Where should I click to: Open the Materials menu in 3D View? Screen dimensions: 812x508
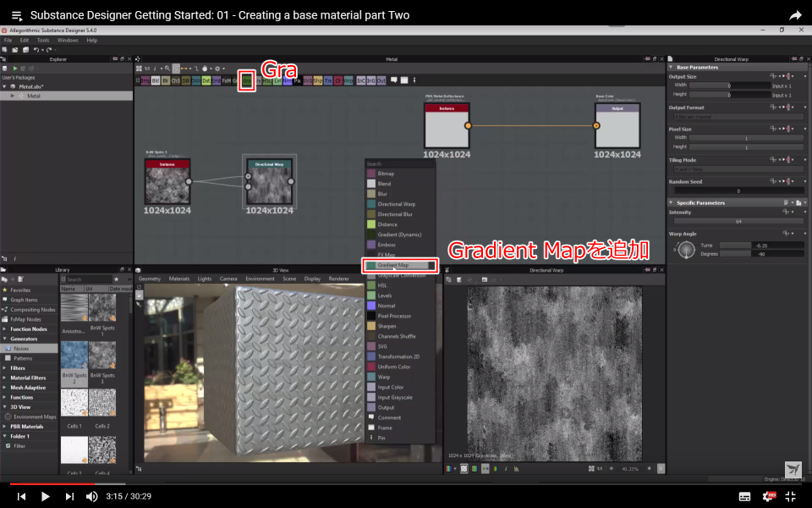[179, 279]
